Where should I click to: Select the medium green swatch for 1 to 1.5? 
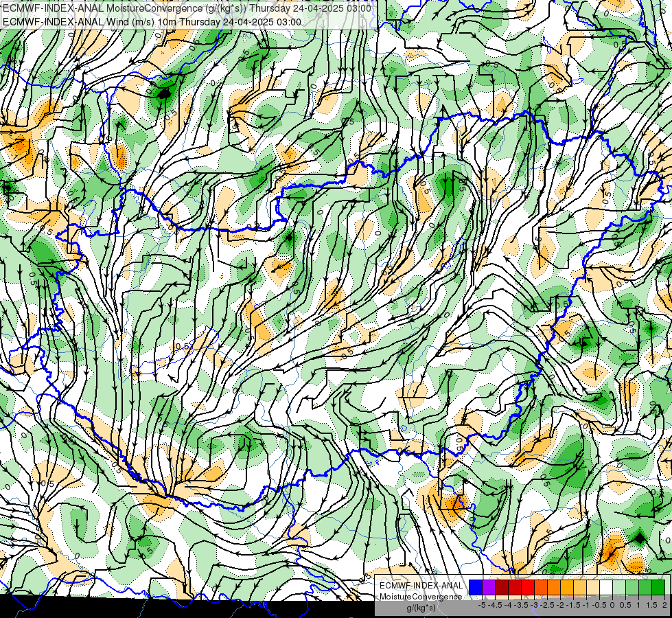point(645,587)
